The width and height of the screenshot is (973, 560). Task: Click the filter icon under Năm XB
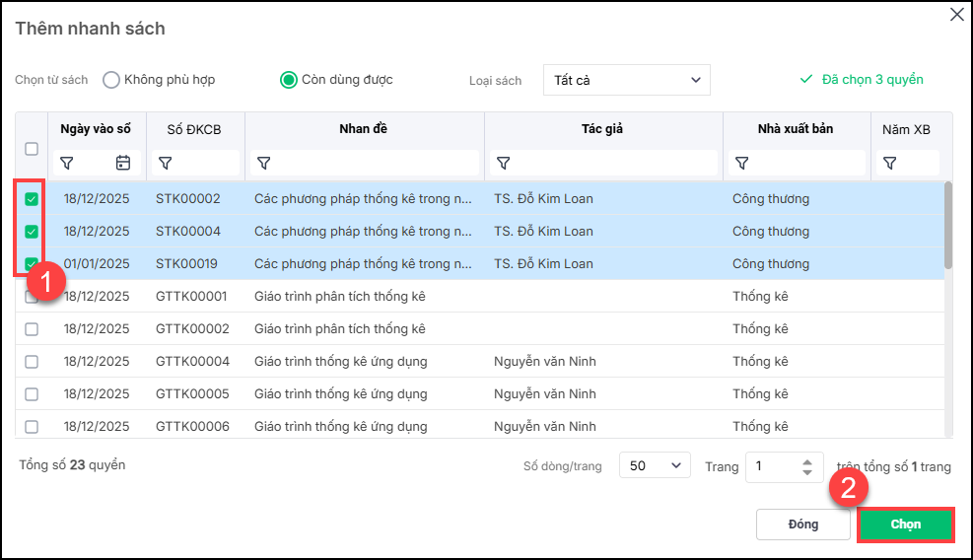click(889, 163)
